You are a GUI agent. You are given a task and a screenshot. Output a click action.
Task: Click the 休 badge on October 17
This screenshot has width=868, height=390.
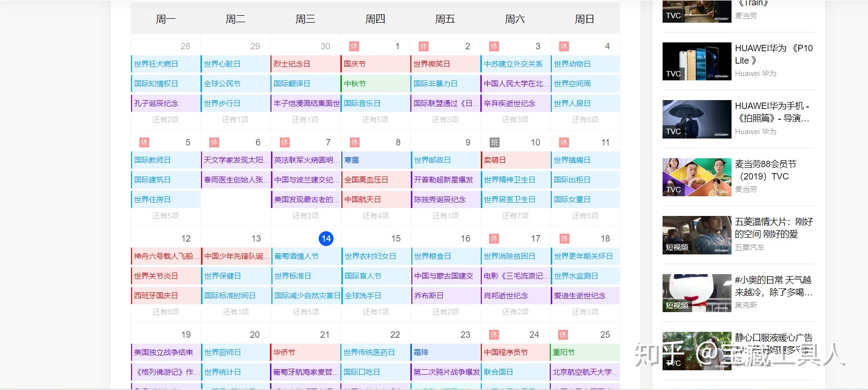tap(494, 239)
